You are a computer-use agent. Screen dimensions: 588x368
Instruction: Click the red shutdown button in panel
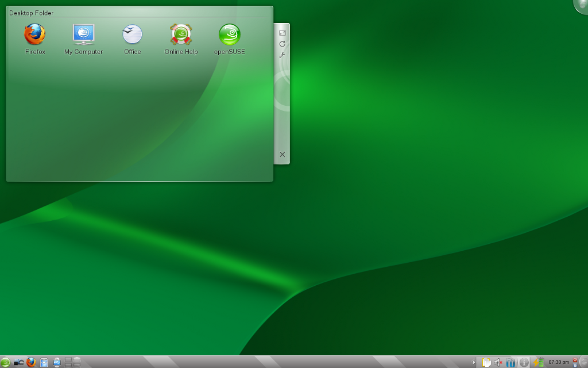[x=575, y=360]
